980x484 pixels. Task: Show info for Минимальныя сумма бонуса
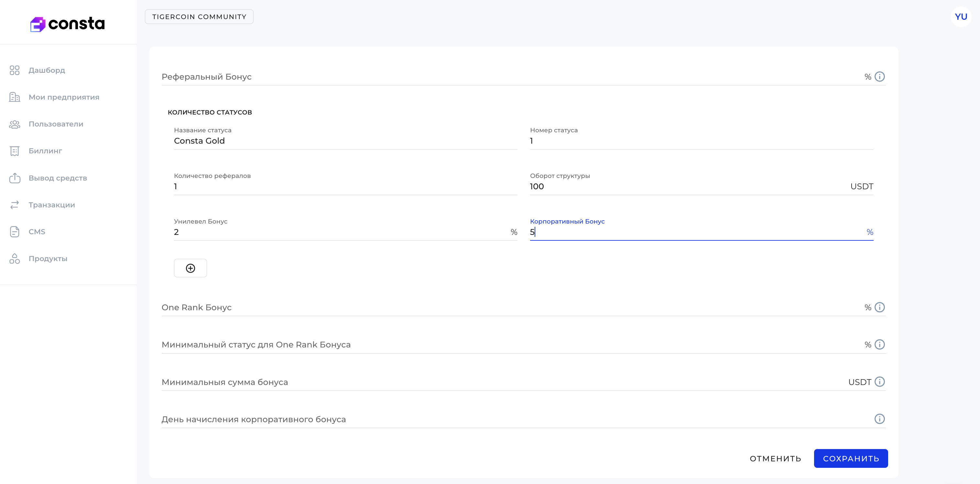[879, 382]
